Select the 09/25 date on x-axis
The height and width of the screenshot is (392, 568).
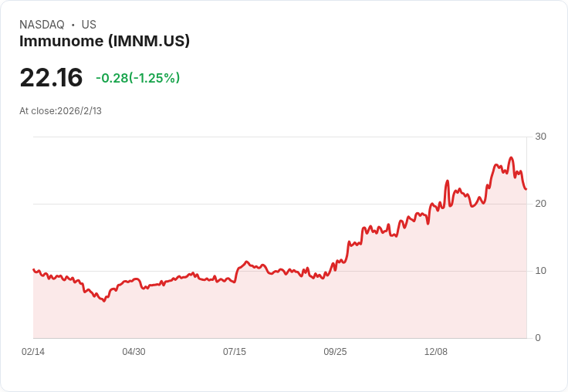click(335, 352)
